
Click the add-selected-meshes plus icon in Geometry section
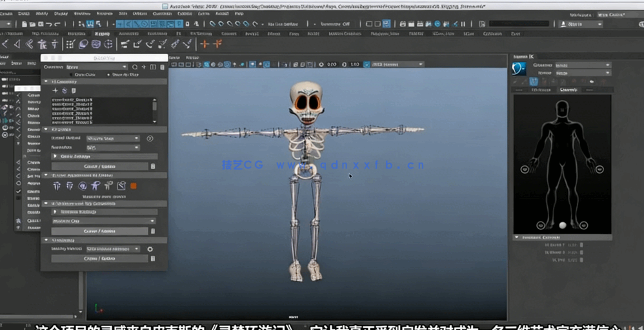pyautogui.click(x=55, y=91)
